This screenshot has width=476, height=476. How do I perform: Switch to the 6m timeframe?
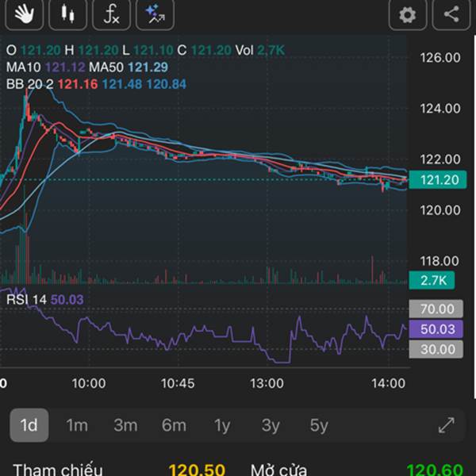174,425
